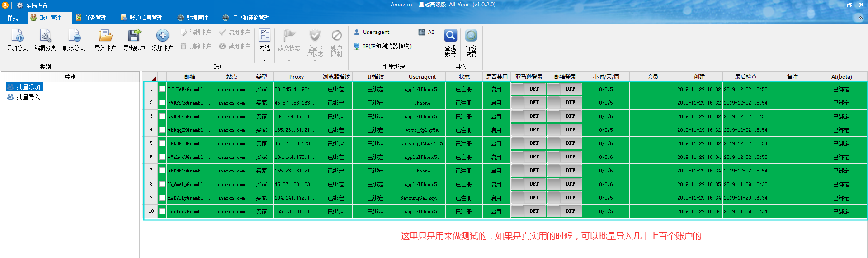Select row number 7 header cell
This screenshot has height=258, width=868.
pos(151,171)
